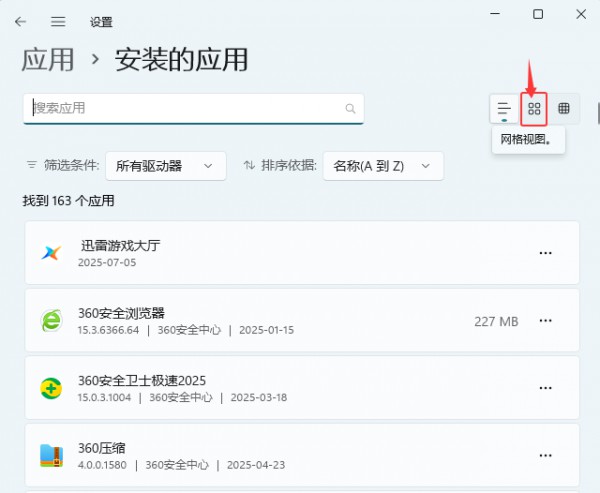
Task: Click the 360压缩 app icon
Action: (51, 455)
